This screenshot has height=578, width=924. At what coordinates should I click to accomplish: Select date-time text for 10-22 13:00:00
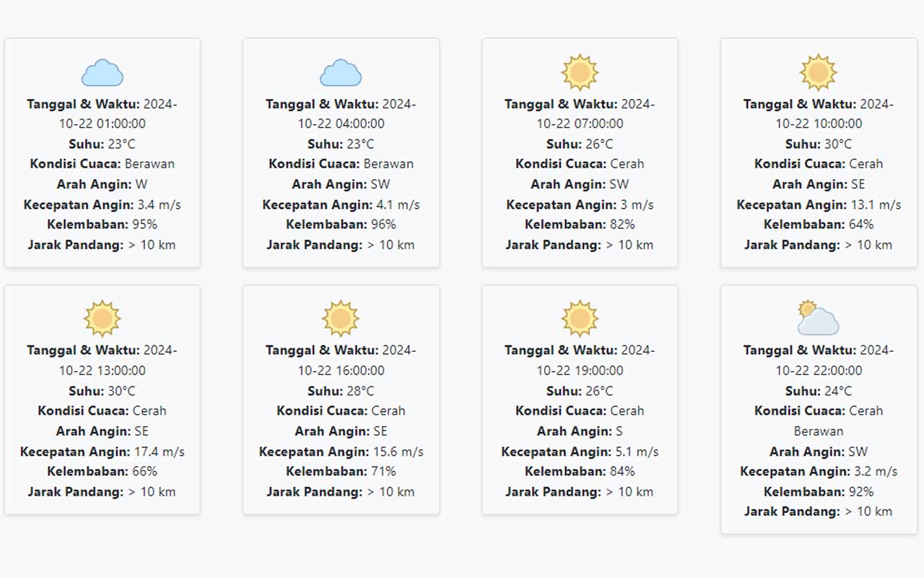[103, 360]
